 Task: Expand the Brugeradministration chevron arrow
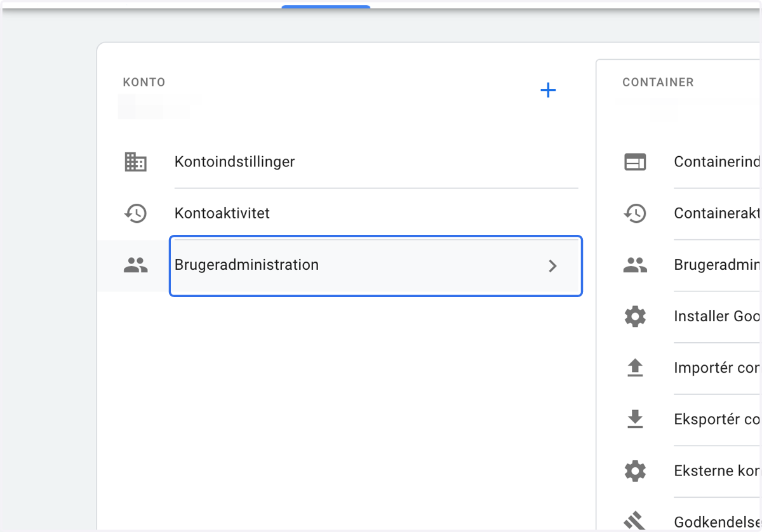tap(552, 266)
